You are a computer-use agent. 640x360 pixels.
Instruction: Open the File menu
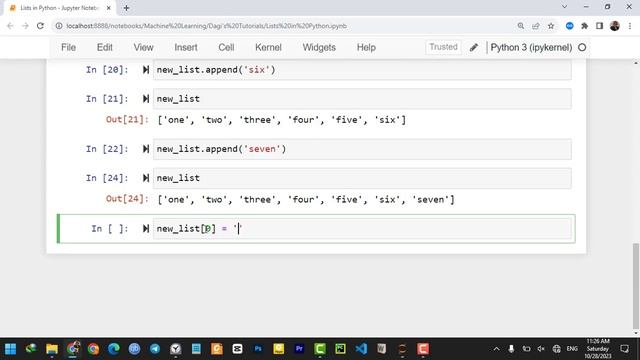(68, 47)
